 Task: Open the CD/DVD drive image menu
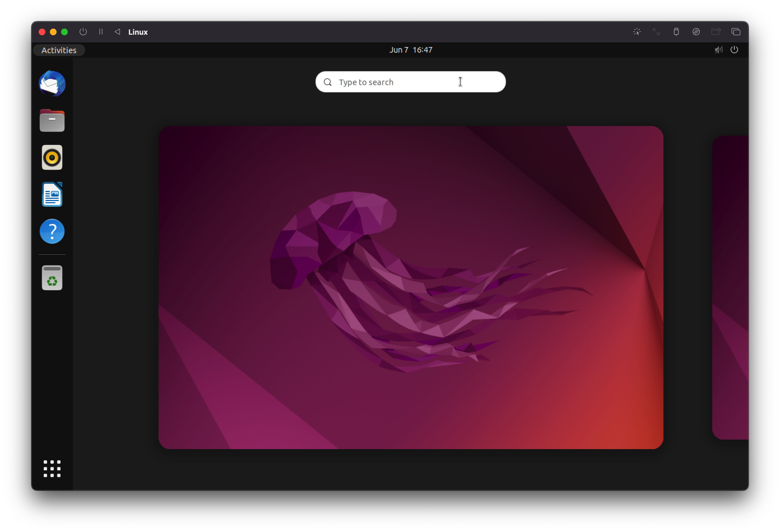coord(696,32)
